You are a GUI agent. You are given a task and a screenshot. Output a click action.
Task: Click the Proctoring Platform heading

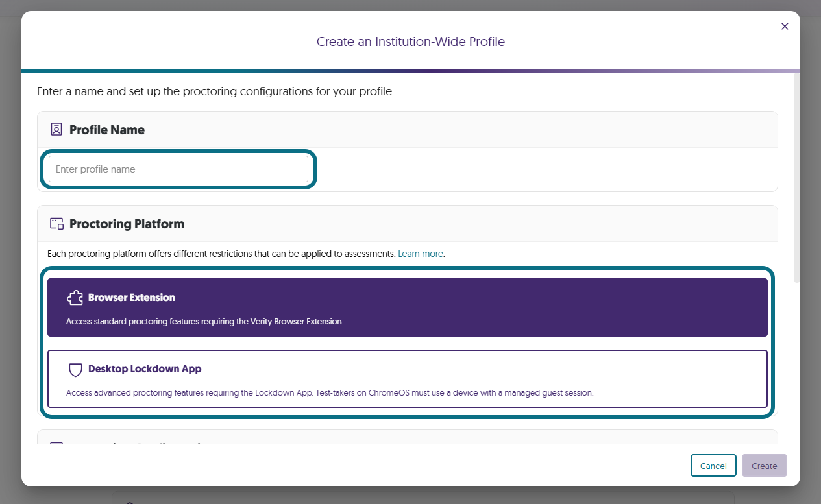(127, 224)
